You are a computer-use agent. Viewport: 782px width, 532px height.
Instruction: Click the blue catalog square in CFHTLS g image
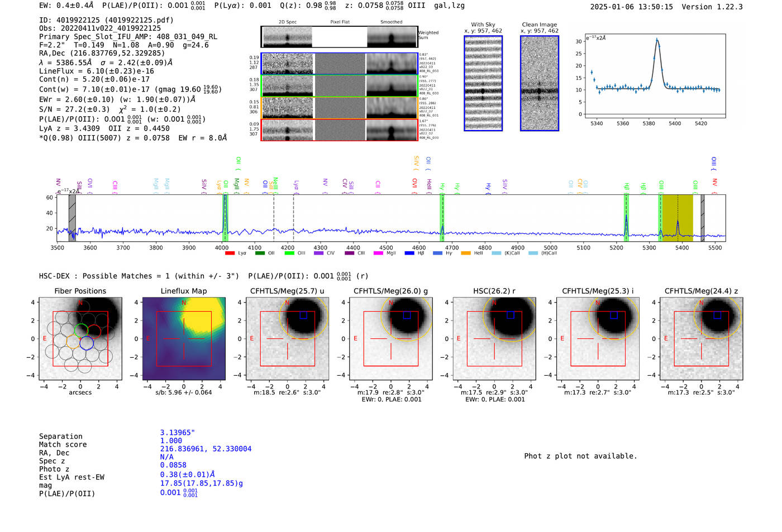[x=407, y=315]
